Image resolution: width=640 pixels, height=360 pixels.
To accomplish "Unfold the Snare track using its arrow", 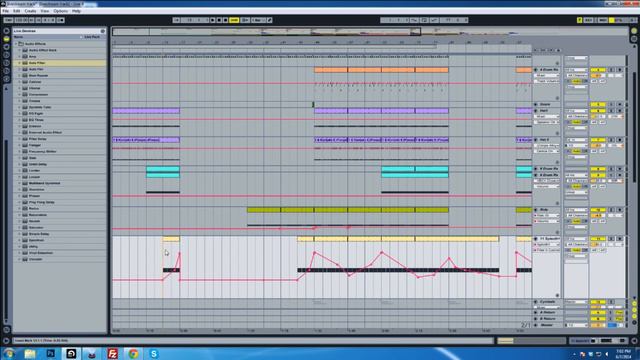I will tap(536, 104).
